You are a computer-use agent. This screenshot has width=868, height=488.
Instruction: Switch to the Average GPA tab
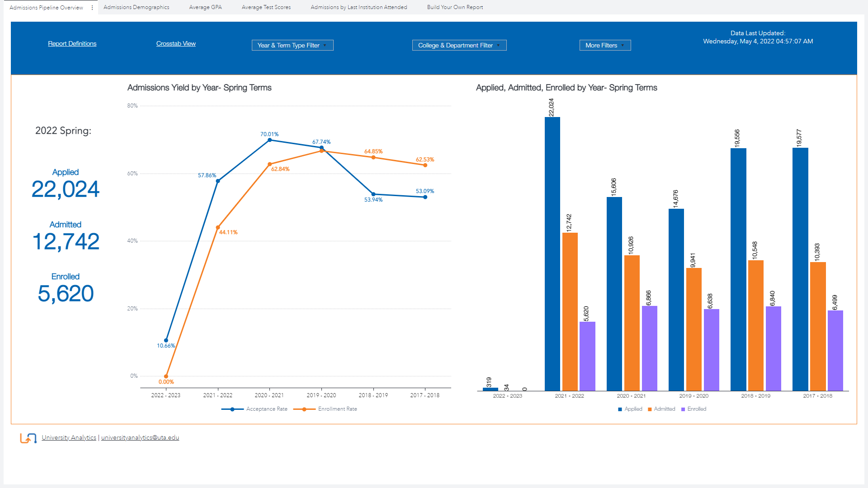(205, 7)
